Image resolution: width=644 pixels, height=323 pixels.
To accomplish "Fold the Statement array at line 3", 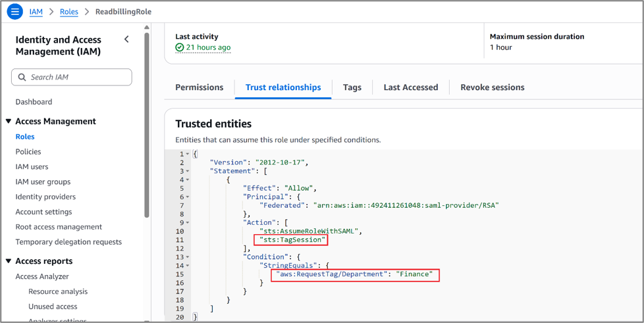I will tap(187, 171).
